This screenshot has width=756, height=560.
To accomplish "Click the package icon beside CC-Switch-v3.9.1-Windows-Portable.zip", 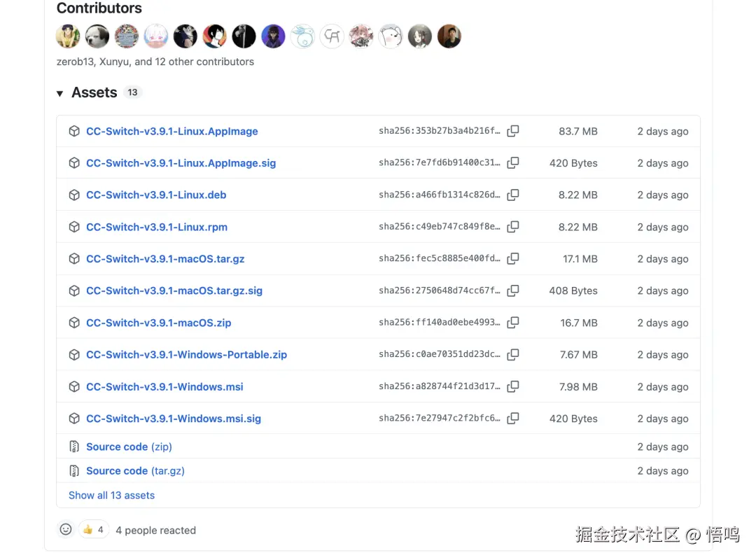I will 74,355.
